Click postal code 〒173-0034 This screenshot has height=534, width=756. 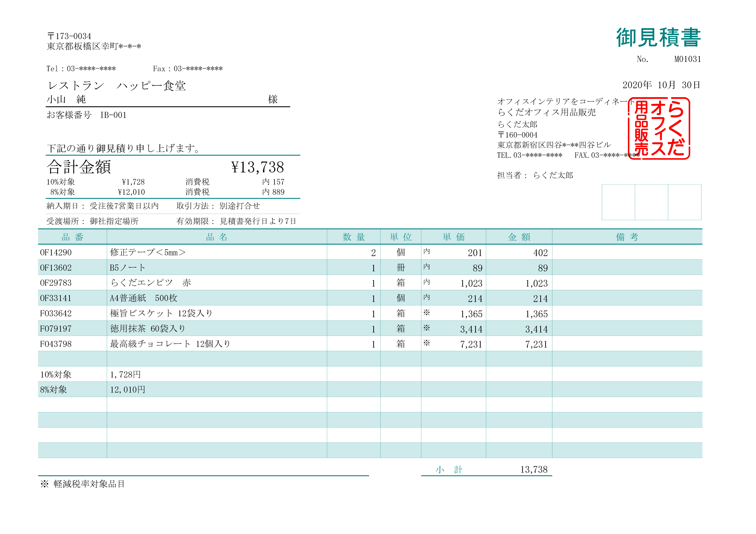click(69, 36)
